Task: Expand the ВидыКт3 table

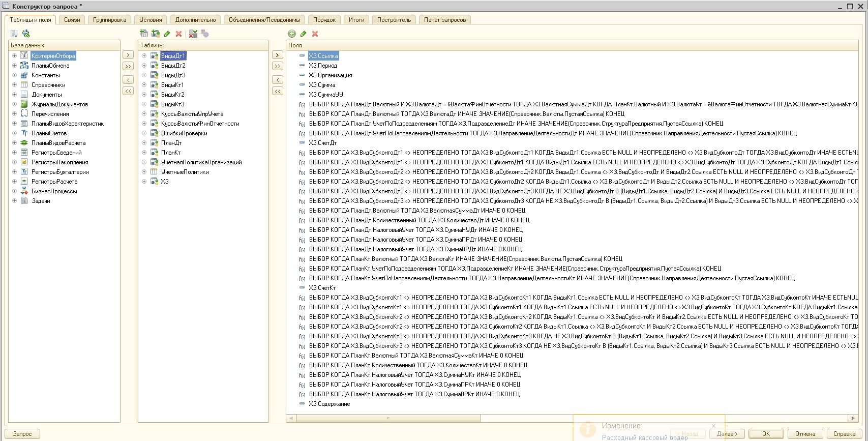Action: (144, 104)
